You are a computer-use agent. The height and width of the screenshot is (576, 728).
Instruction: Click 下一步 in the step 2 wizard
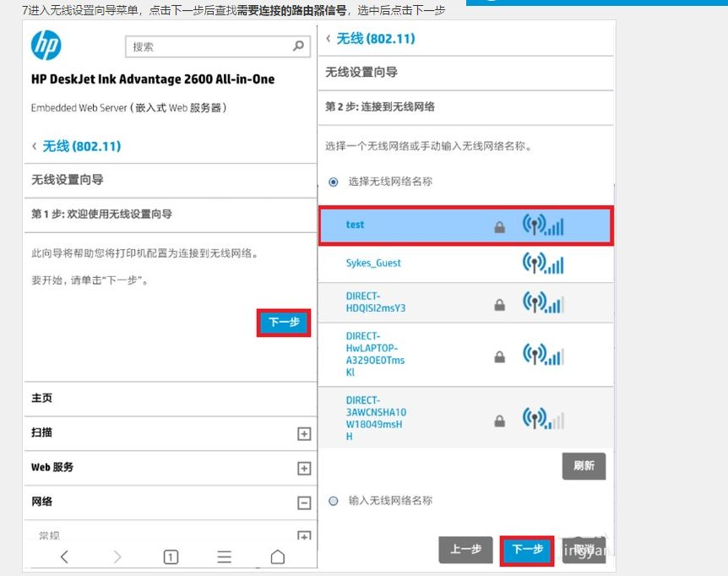point(527,550)
